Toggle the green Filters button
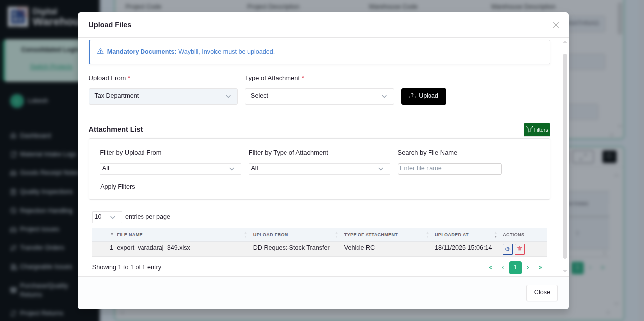The height and width of the screenshot is (321, 644). pos(537,130)
